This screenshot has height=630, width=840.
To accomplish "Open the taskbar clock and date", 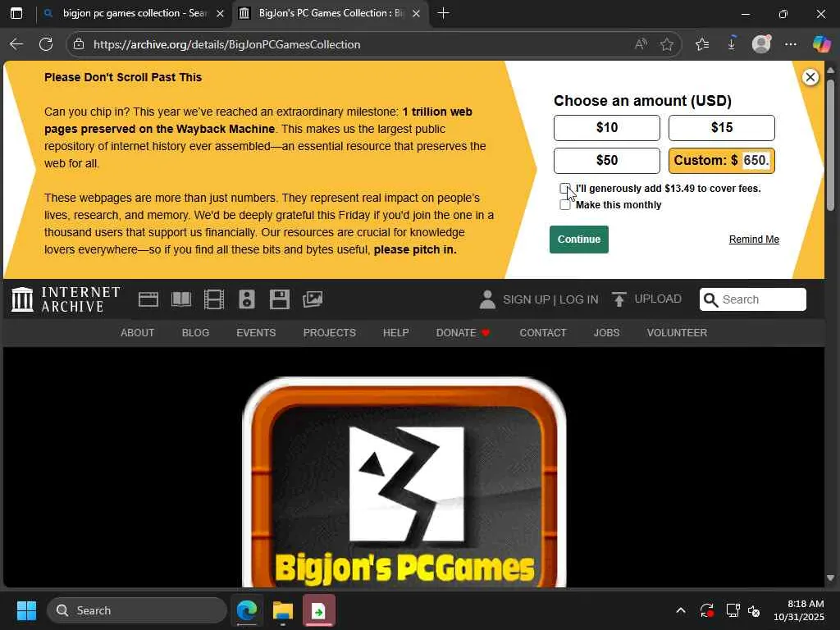I will (798, 610).
